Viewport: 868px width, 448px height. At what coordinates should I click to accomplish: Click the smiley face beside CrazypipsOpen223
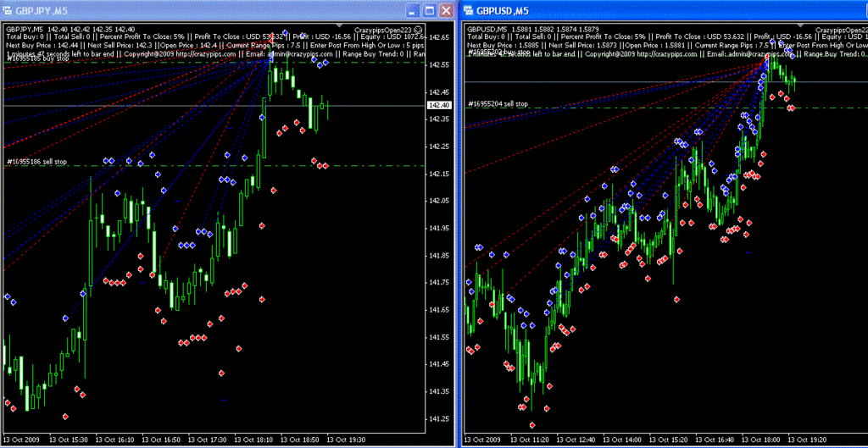click(x=418, y=30)
